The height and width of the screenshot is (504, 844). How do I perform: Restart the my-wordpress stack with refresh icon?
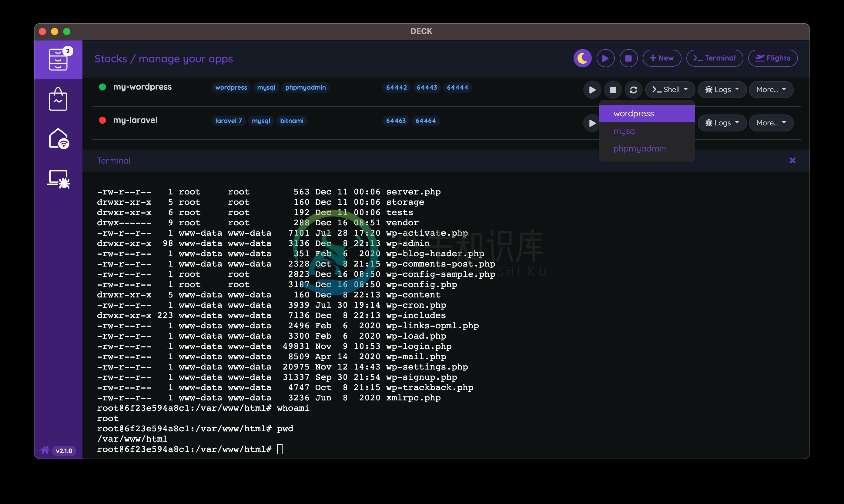point(633,90)
